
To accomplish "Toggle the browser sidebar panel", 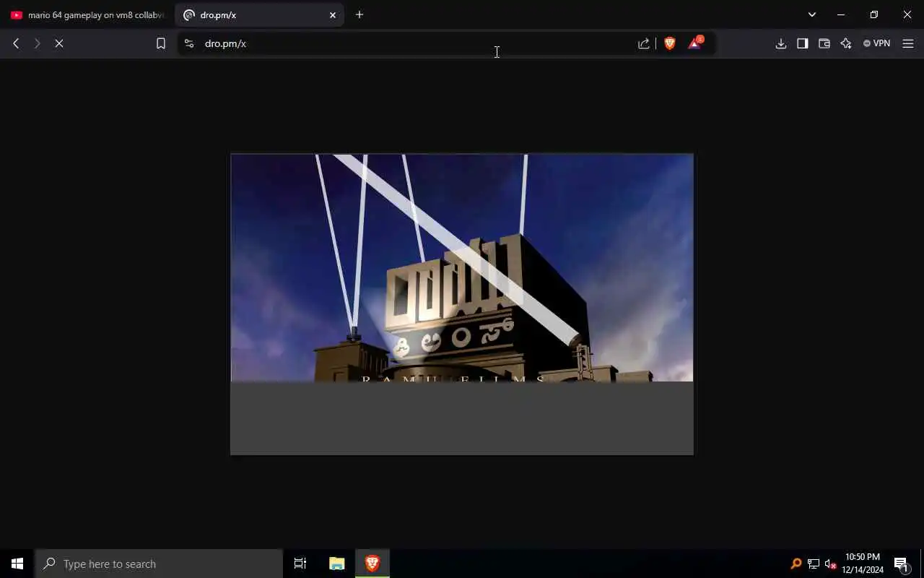I will point(802,43).
